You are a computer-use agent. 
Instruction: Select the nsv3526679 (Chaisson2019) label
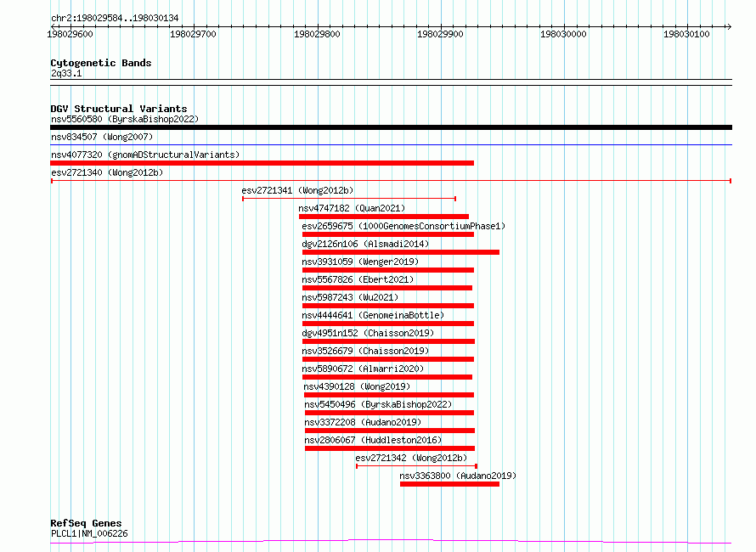365,351
